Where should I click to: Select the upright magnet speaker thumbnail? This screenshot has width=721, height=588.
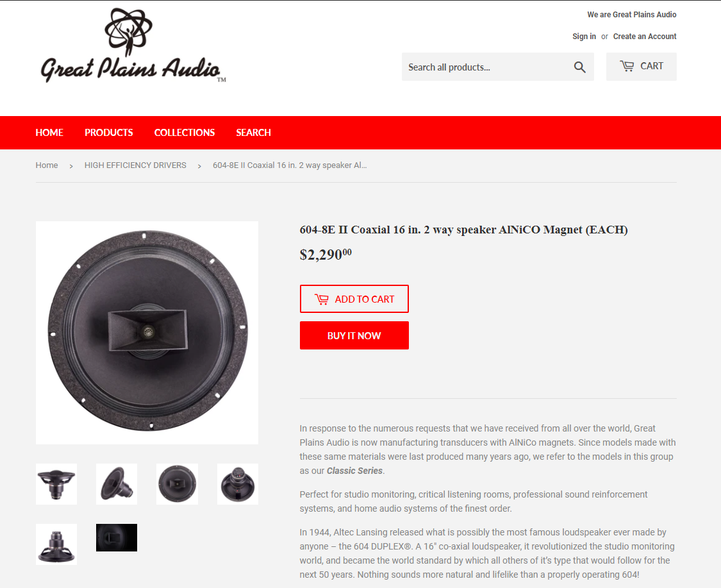[56, 544]
